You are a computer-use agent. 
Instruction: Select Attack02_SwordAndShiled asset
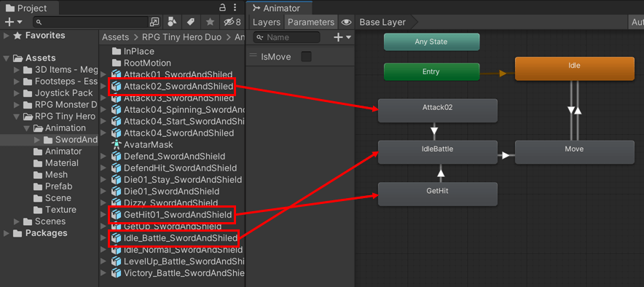(173, 87)
